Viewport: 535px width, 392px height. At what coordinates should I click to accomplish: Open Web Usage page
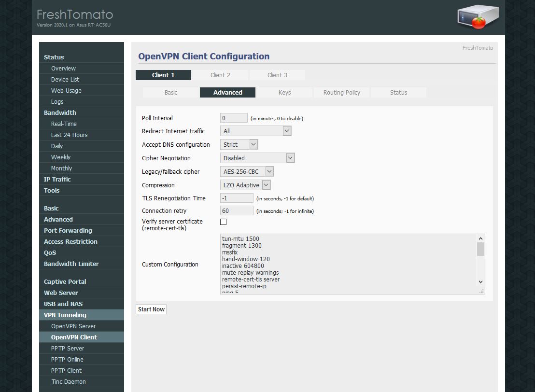(82, 90)
